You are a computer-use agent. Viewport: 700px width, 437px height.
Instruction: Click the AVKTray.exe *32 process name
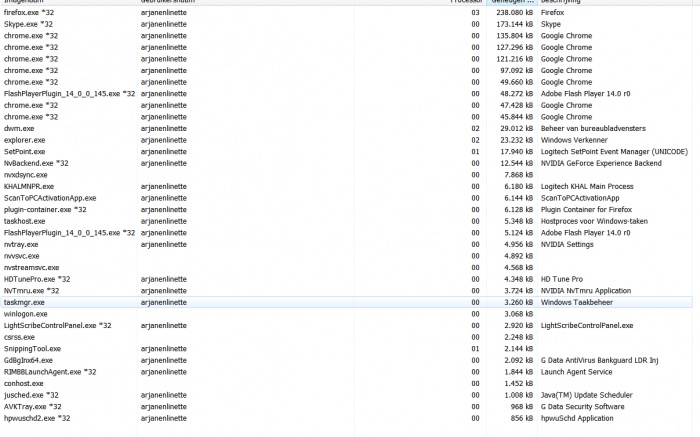33,407
